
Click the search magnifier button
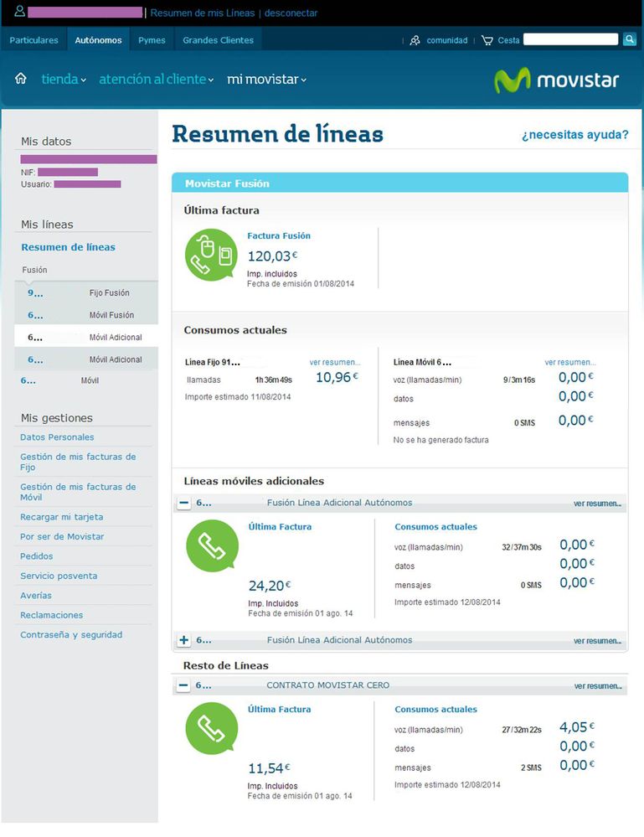tap(627, 39)
